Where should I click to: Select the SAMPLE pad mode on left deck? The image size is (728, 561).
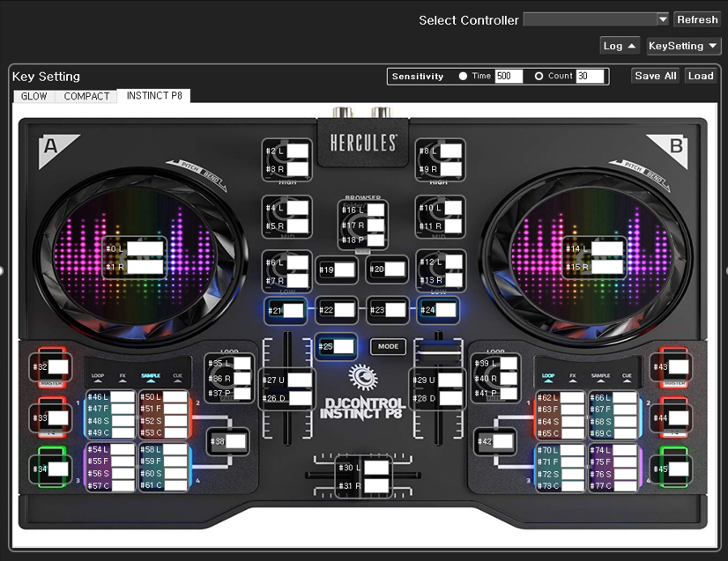[x=150, y=376]
